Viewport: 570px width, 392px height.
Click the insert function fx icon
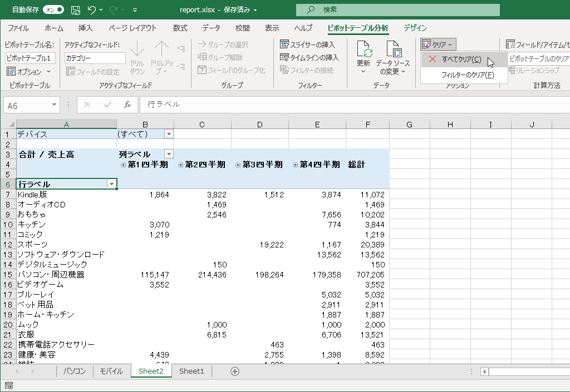click(x=127, y=105)
